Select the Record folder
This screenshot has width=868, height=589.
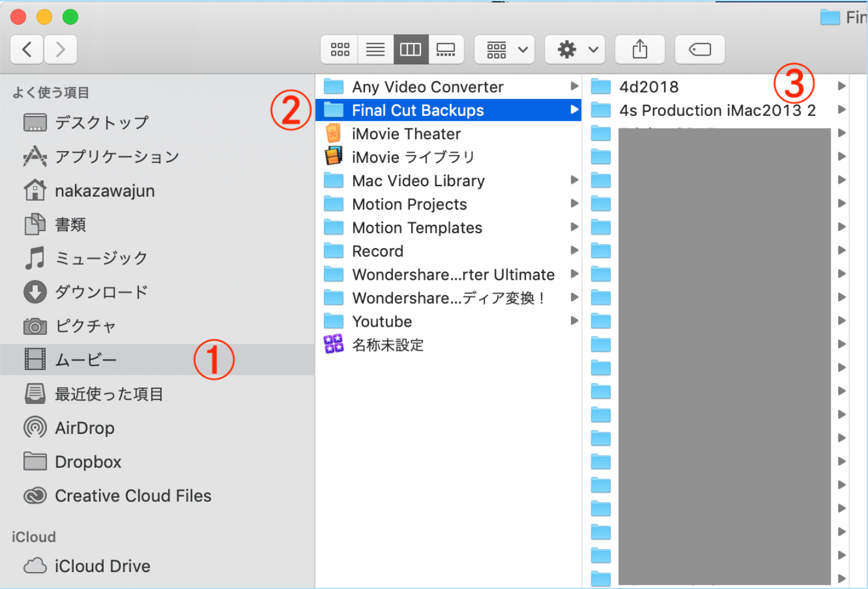449,251
